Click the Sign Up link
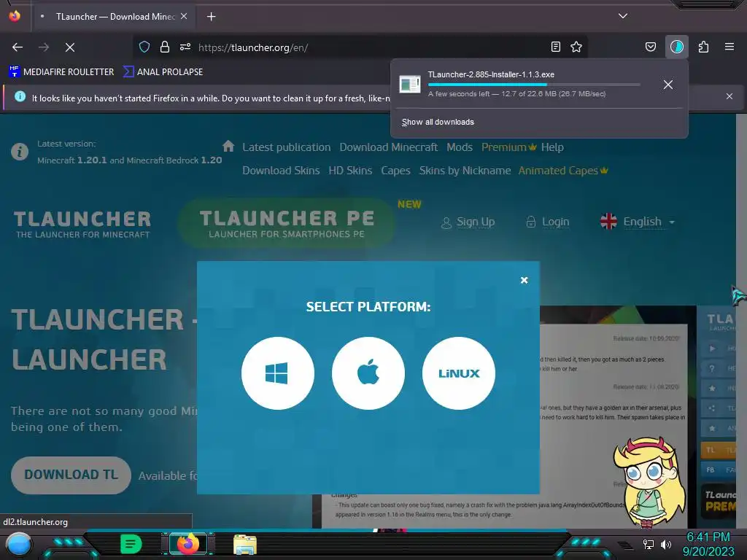The width and height of the screenshot is (747, 560). pyautogui.click(x=468, y=222)
